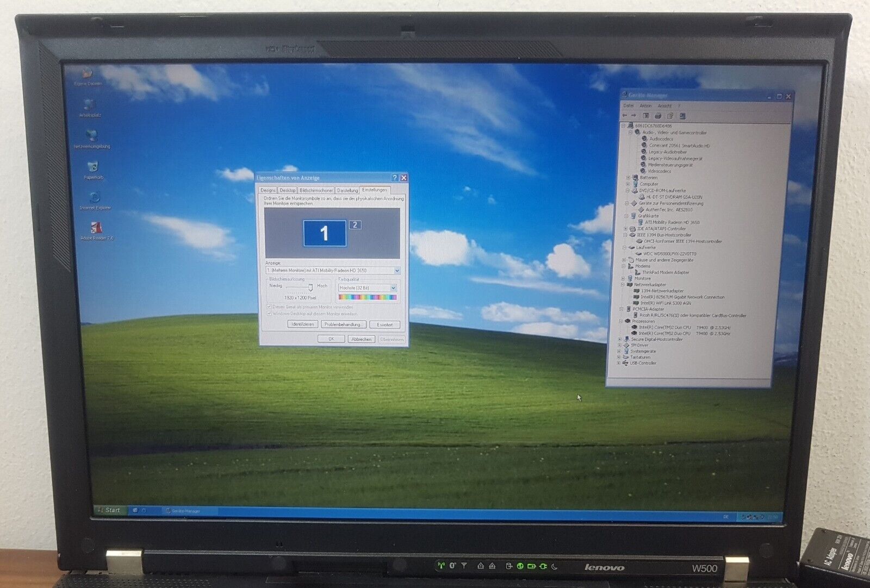Collapse the Prozessoren node
Viewport: 870px width, 588px height.
620,321
